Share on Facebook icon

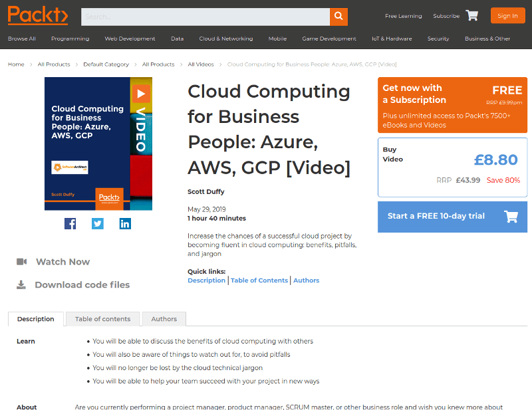(x=70, y=223)
